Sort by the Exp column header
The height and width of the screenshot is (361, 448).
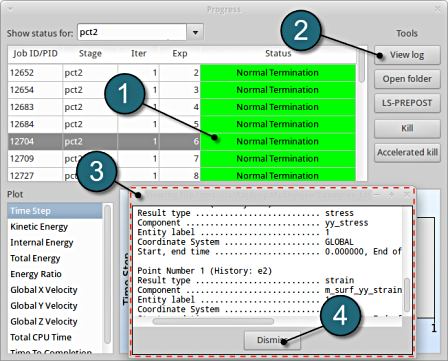(x=180, y=54)
